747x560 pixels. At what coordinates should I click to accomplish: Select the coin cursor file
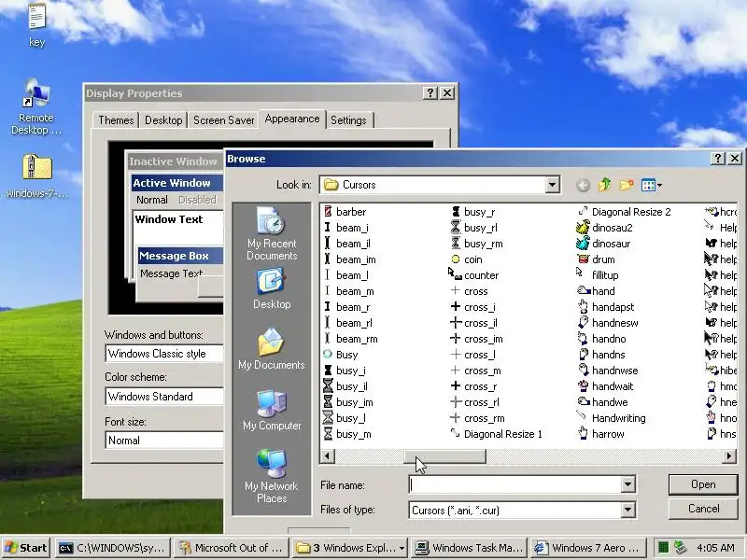point(466,259)
